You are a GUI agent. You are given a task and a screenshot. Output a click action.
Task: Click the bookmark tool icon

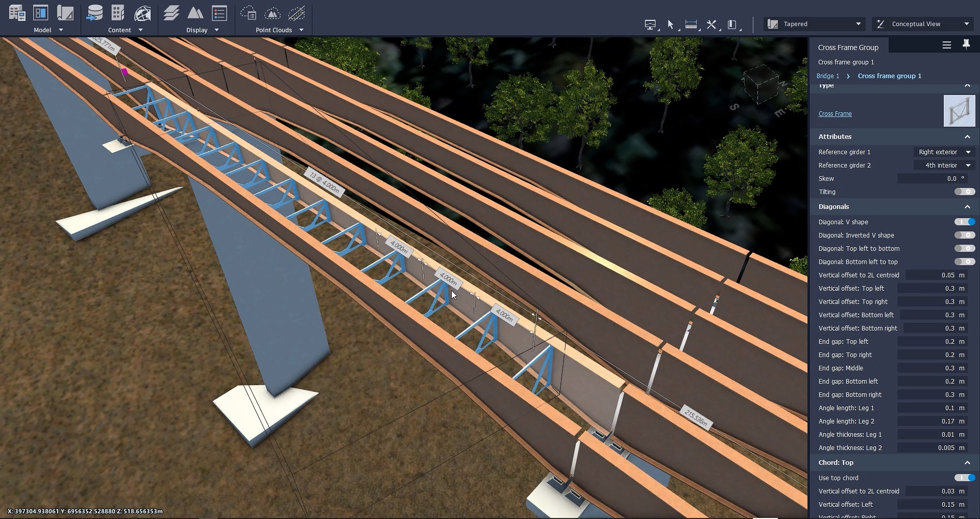pyautogui.click(x=732, y=25)
